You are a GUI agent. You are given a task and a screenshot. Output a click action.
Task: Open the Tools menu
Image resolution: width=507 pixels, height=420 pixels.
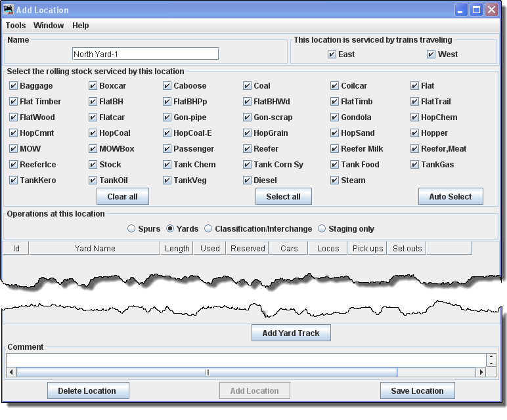coord(16,26)
